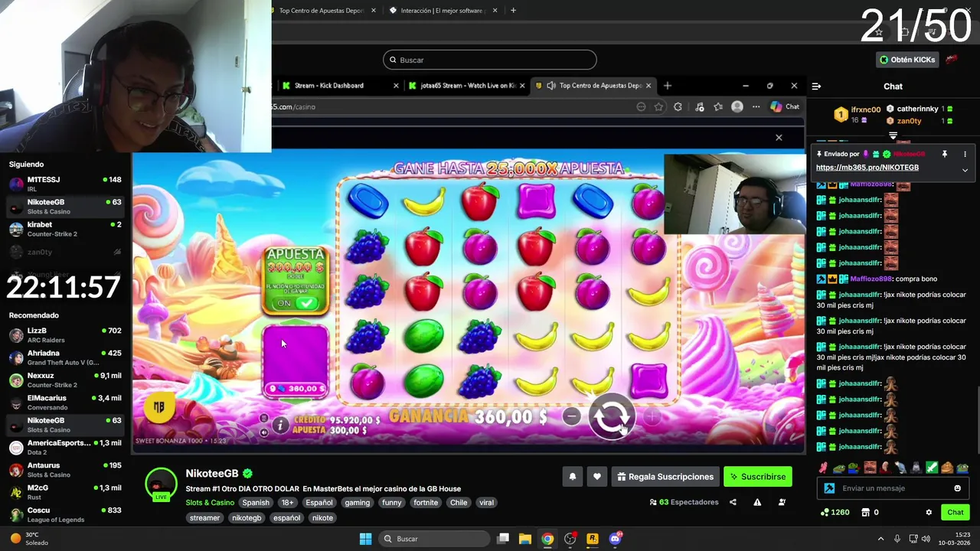The height and width of the screenshot is (551, 980).
Task: Open the emoji picker in the message box
Action: click(957, 488)
